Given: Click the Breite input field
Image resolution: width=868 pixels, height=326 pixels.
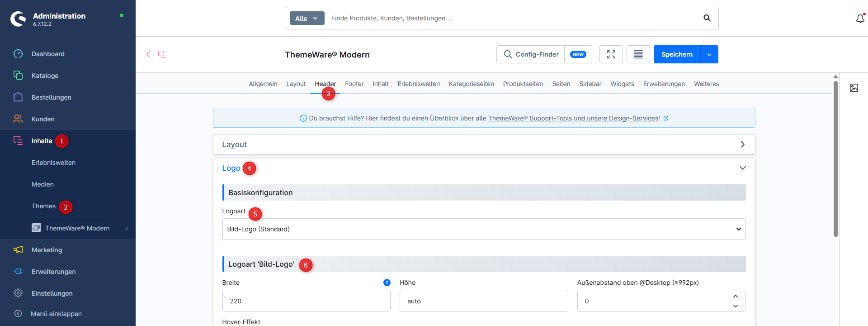Looking at the screenshot, I should (307, 301).
